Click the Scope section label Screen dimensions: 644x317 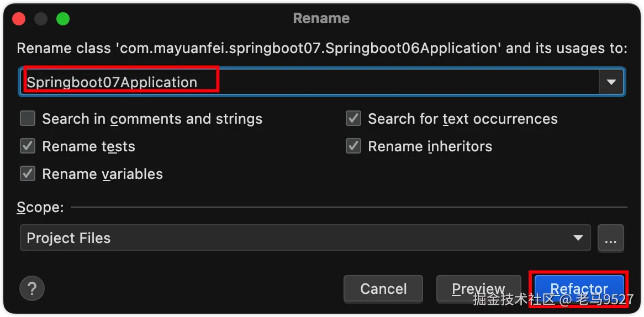coord(40,208)
